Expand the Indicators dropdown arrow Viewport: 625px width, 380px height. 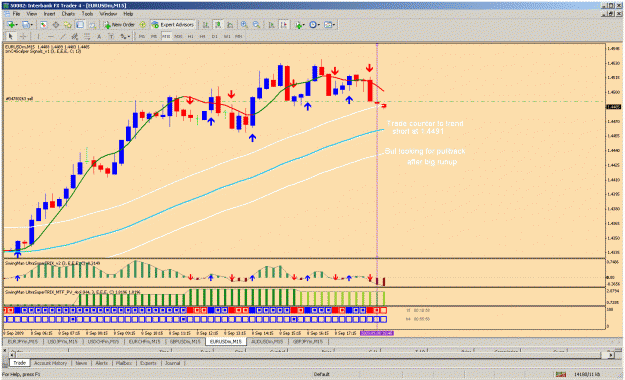(304, 25)
